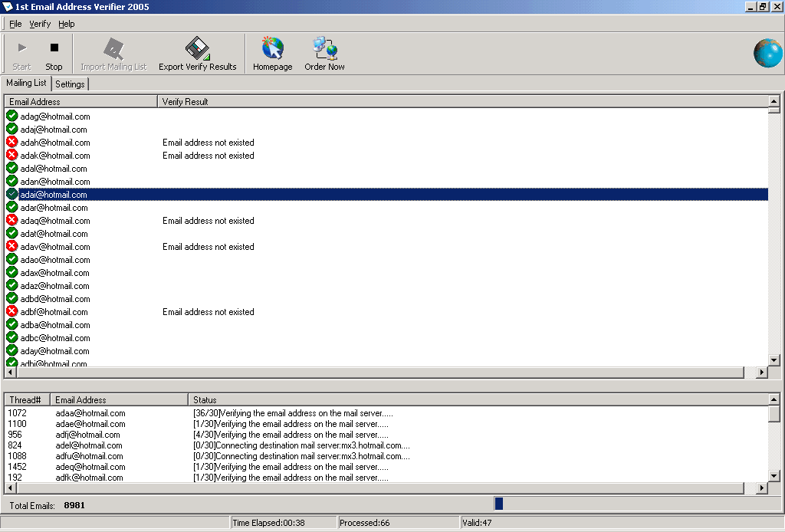Click the Export Verify Results icon
The height and width of the screenshot is (532, 785).
point(198,49)
